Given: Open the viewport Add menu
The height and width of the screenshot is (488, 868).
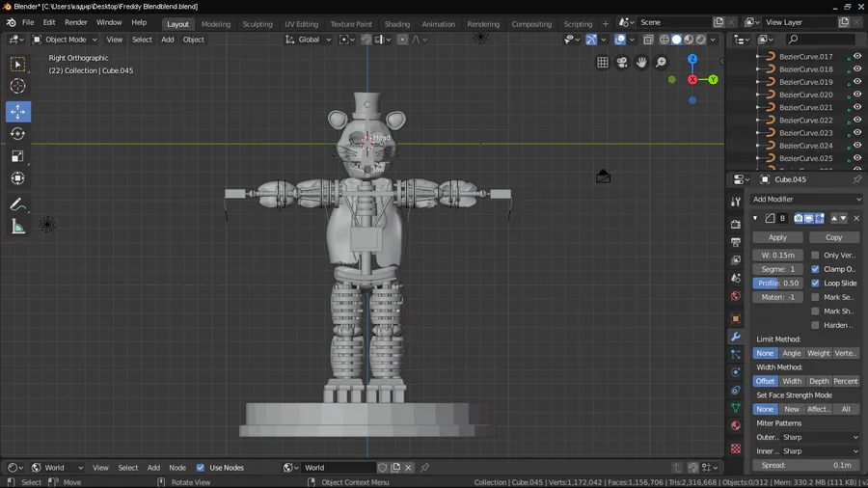Looking at the screenshot, I should click(x=167, y=40).
